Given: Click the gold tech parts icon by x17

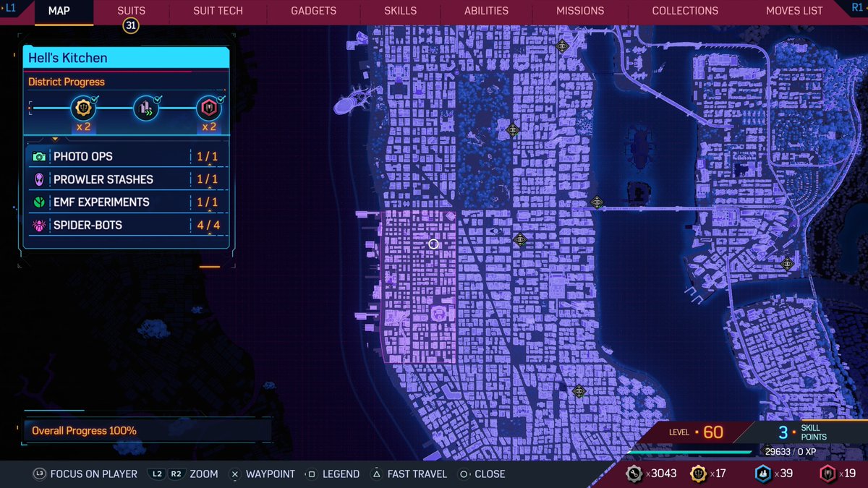Looking at the screenshot, I should click(699, 474).
